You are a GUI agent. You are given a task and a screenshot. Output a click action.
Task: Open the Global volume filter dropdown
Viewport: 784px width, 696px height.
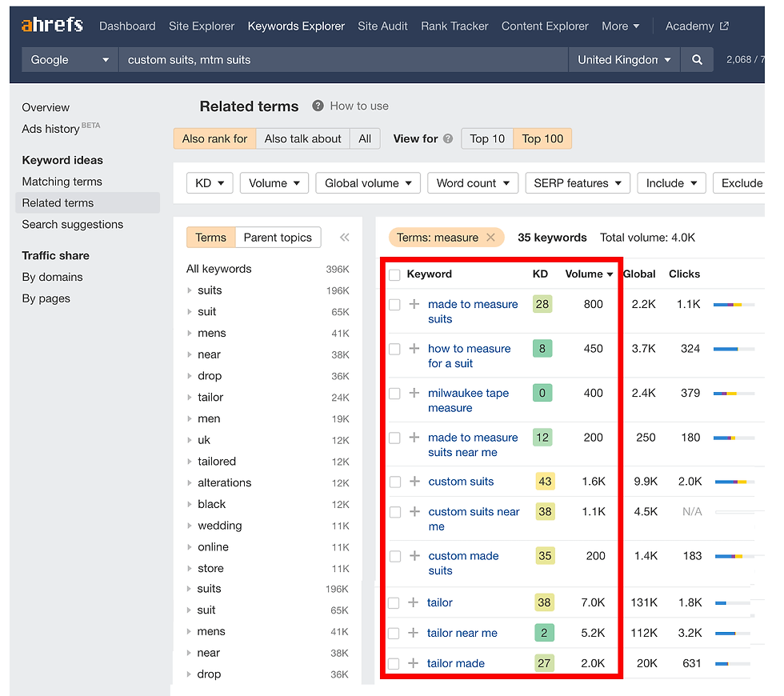click(x=368, y=183)
